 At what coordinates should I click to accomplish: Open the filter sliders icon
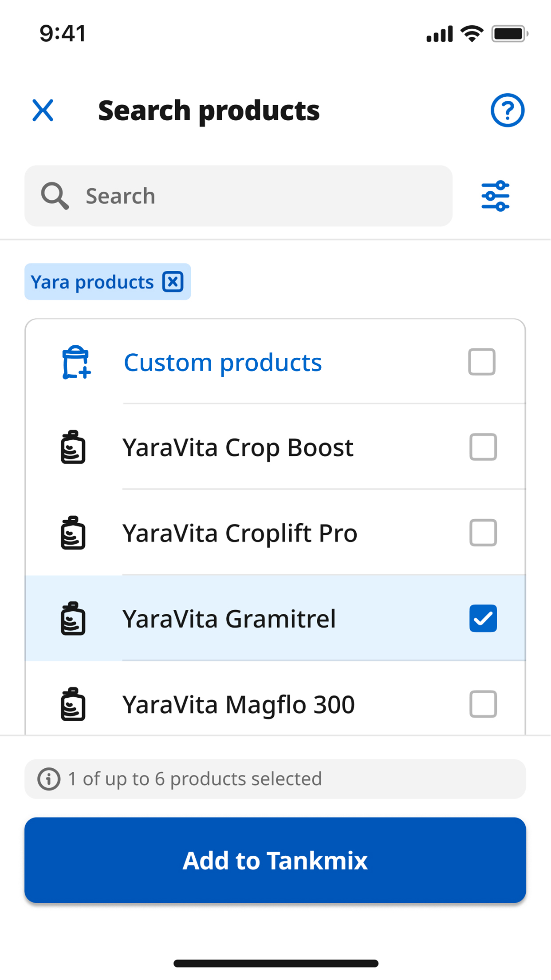click(495, 196)
